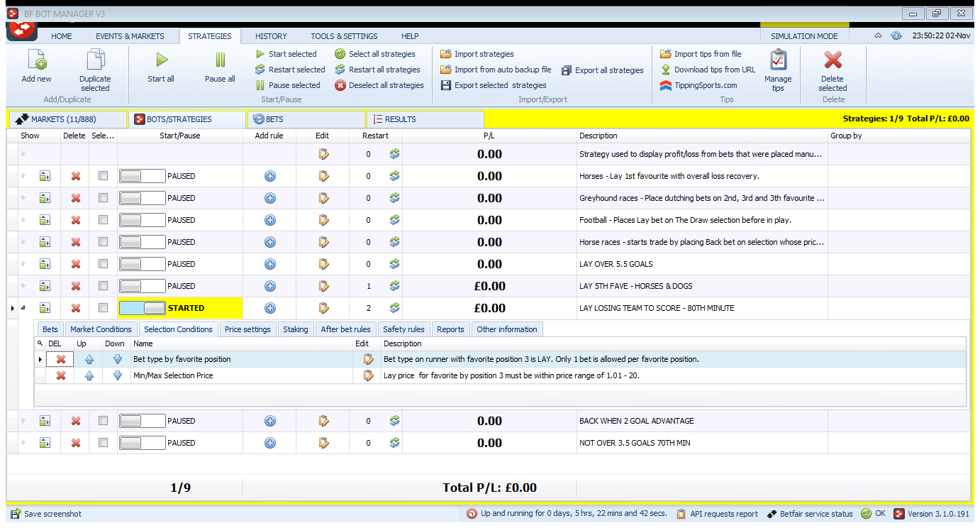The width and height of the screenshot is (980, 528).
Task: Click Download tips from URL
Action: point(708,70)
